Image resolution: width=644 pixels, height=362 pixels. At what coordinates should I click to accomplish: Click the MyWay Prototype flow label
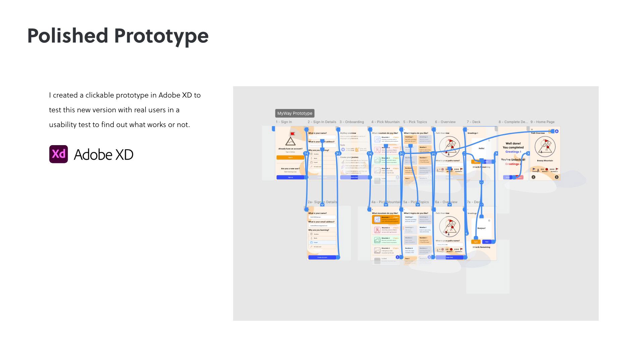(294, 113)
